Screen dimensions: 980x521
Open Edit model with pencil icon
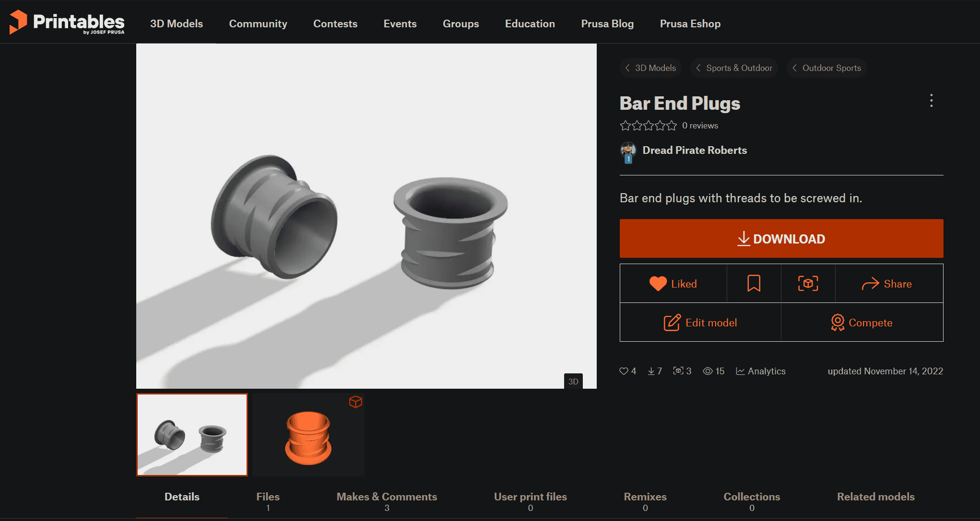700,323
